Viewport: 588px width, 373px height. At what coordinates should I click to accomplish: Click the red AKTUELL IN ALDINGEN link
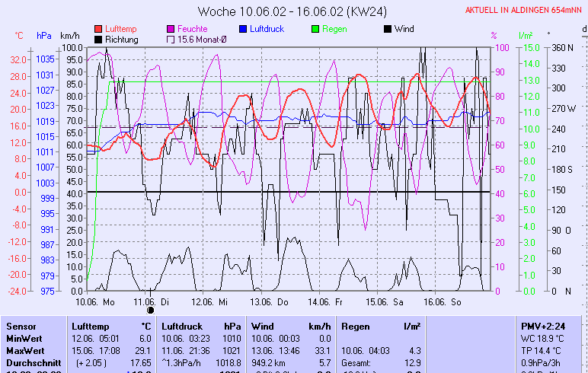(524, 10)
